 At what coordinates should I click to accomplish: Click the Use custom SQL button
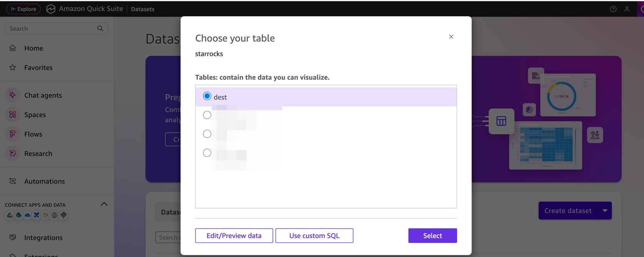(x=314, y=235)
